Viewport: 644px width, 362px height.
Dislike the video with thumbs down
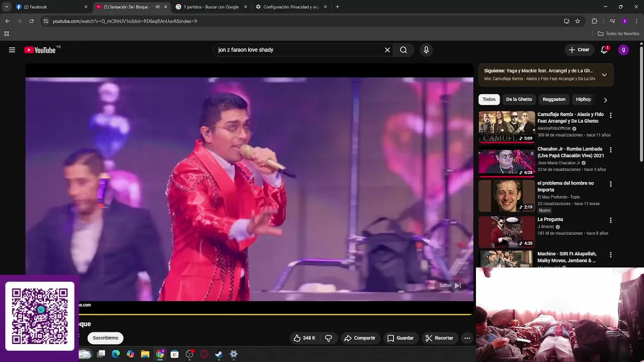pyautogui.click(x=329, y=338)
